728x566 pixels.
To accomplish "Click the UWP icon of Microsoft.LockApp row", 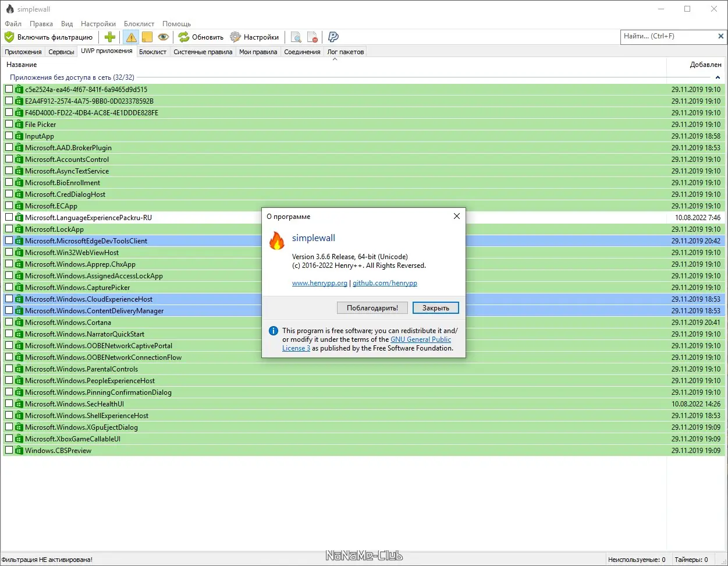I will click(19, 229).
